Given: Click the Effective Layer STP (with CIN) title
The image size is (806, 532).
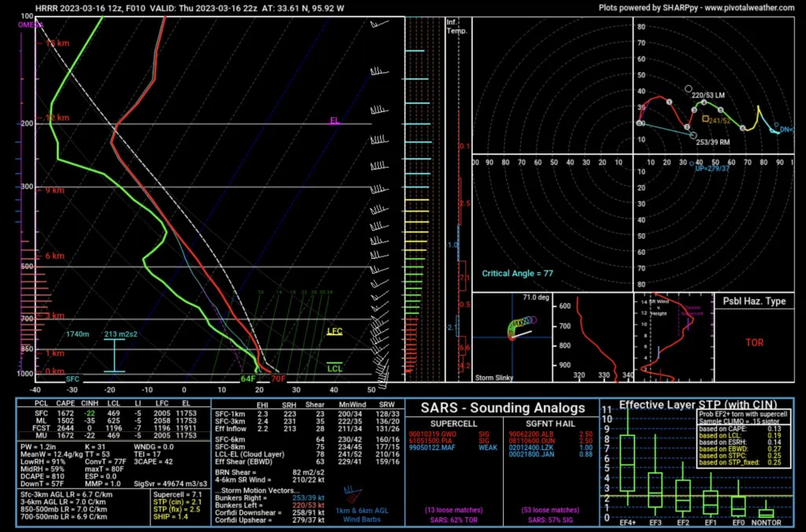Looking at the screenshot, I should [697, 405].
